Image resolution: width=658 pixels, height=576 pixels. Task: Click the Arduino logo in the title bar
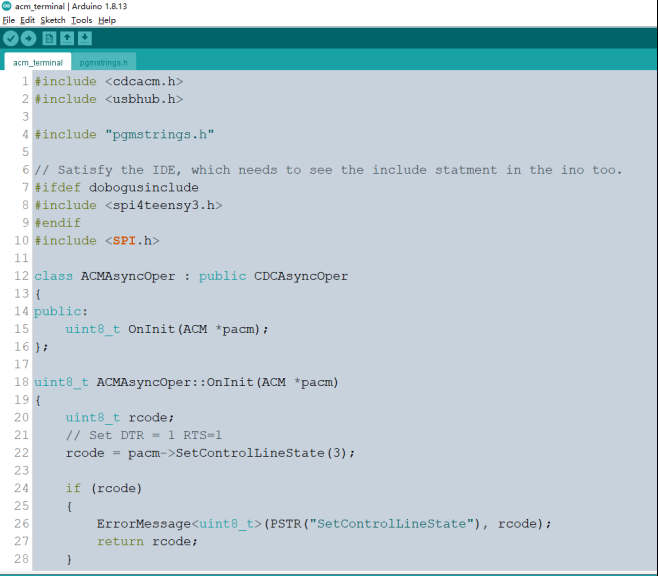[x=7, y=6]
